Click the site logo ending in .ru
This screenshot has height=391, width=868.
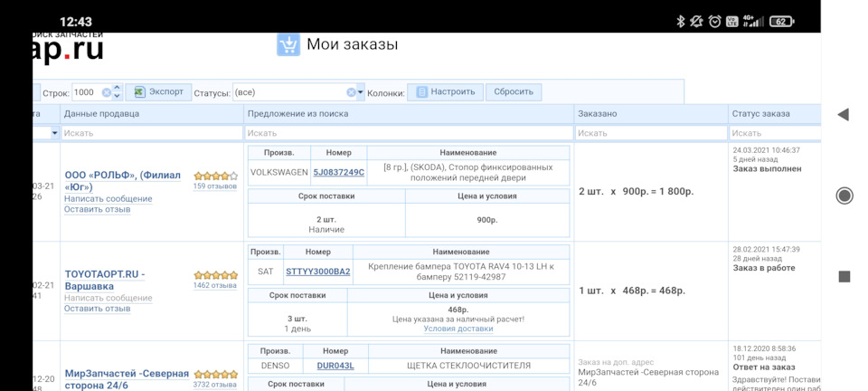point(68,49)
